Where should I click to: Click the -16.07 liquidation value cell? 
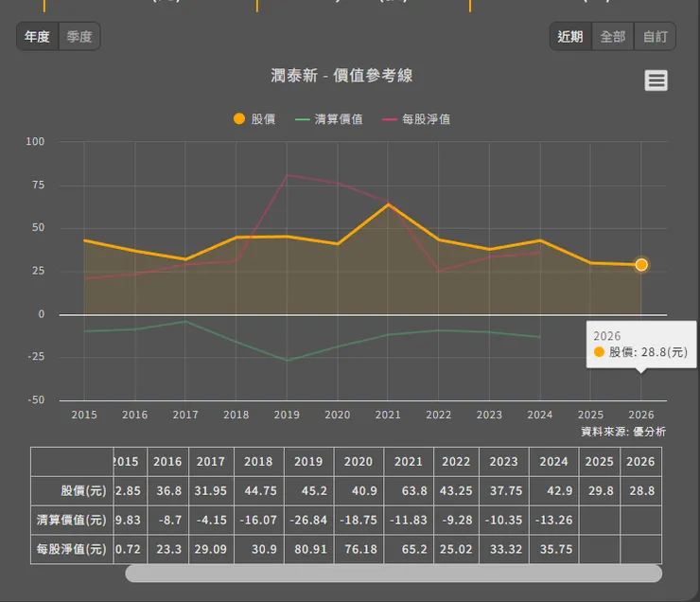coord(258,520)
